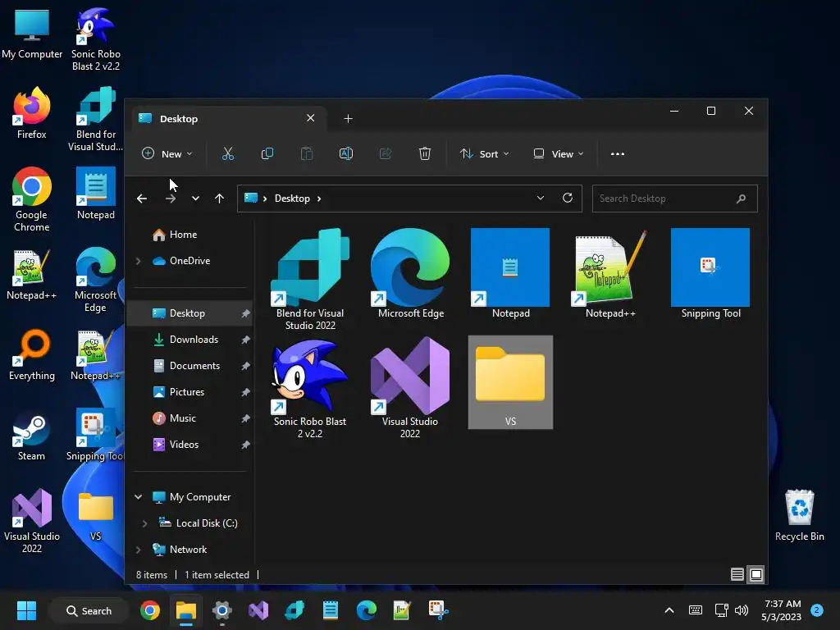Expand the OneDrive tree node
The image size is (840, 630).
(138, 261)
